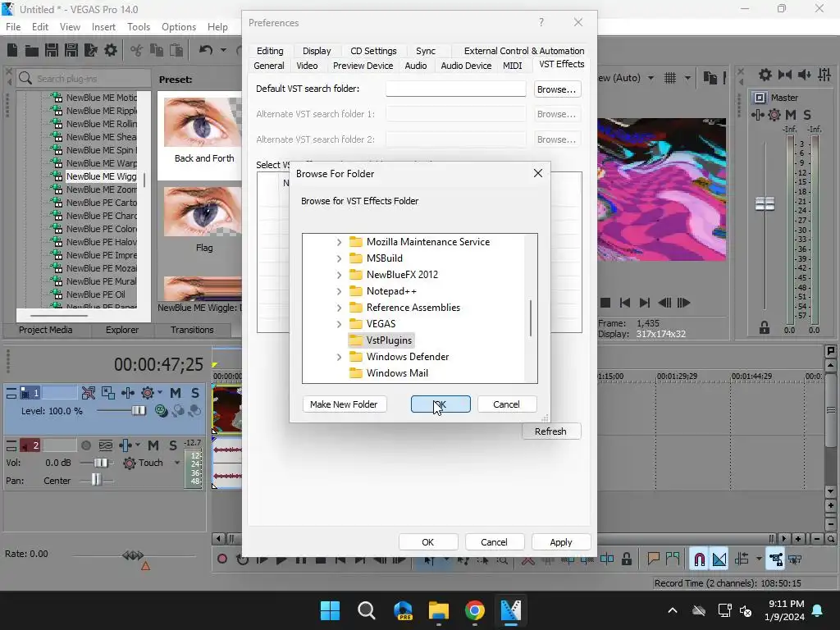Open Project Properties gear icon
The width and height of the screenshot is (840, 630).
tap(111, 50)
